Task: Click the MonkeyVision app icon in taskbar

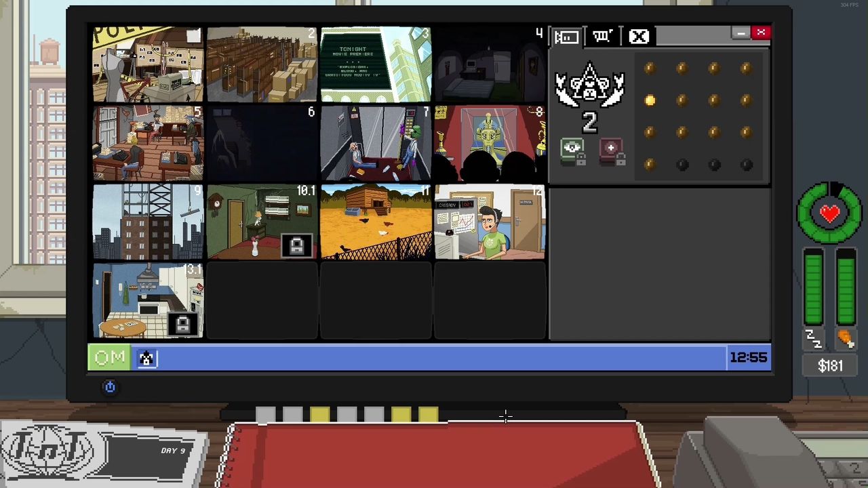Action: 146,359
